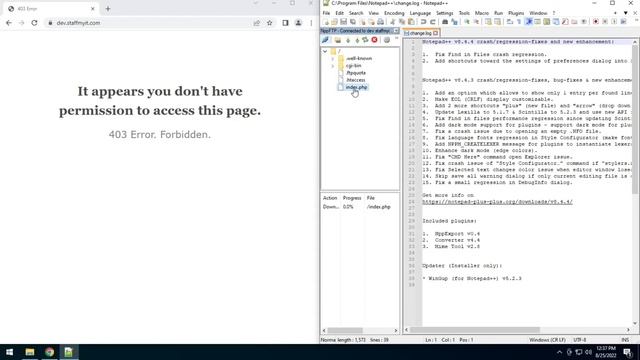Toggle synchronized horizontal scrolling

498,22
